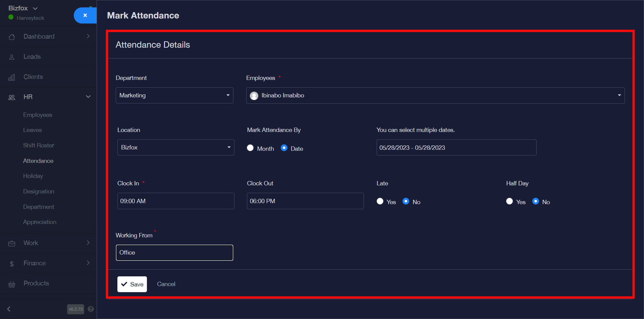Image resolution: width=644 pixels, height=319 pixels.
Task: Open the Location dropdown showing Bizfox
Action: pyautogui.click(x=175, y=147)
